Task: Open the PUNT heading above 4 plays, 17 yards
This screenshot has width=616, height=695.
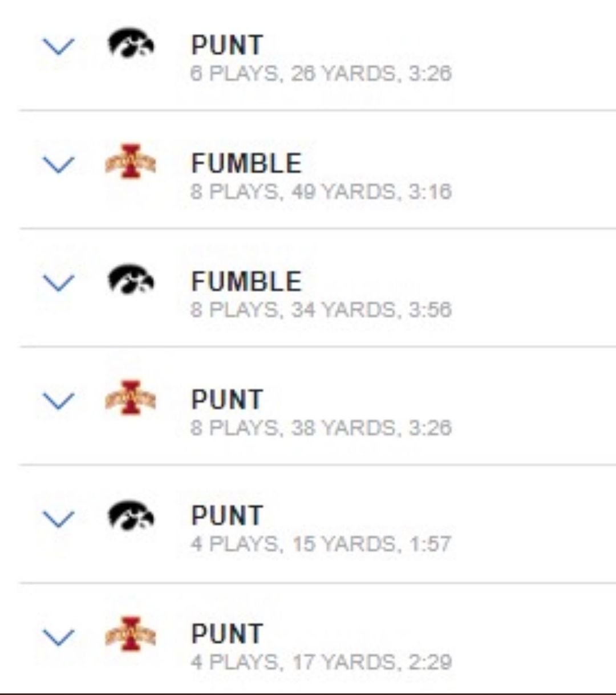Action: [227, 634]
